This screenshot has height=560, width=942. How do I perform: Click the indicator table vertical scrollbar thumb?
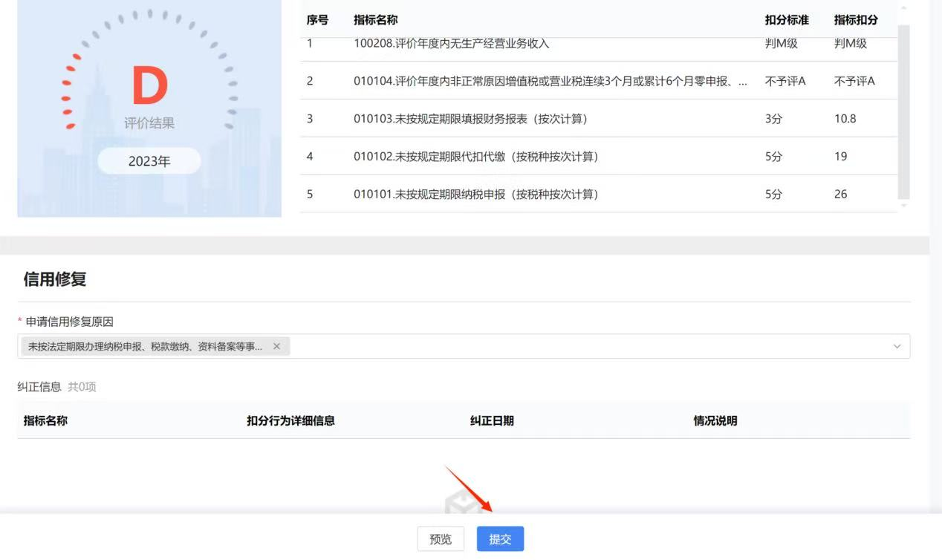[903, 111]
